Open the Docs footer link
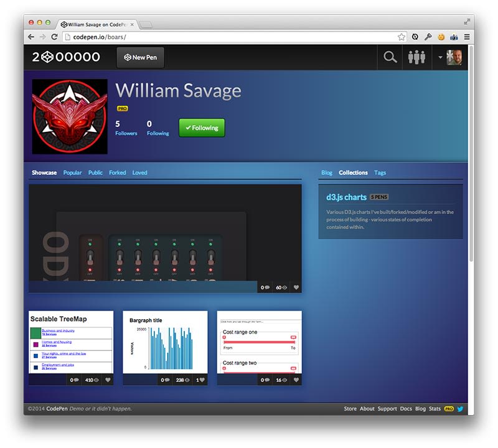Viewport: 498px width, 448px height. coord(406,409)
